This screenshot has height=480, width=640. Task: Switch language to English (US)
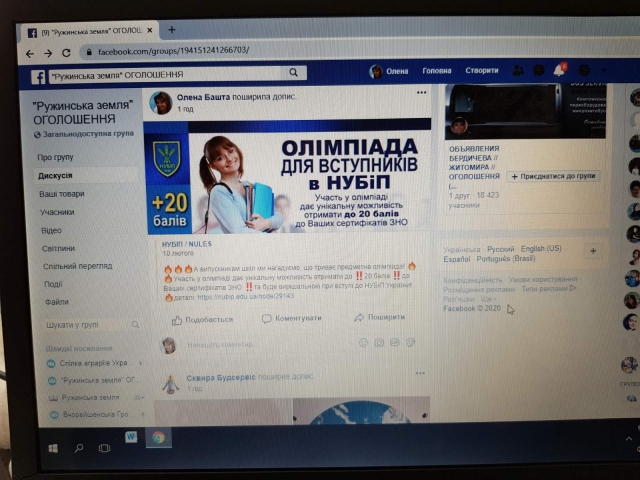pos(541,249)
